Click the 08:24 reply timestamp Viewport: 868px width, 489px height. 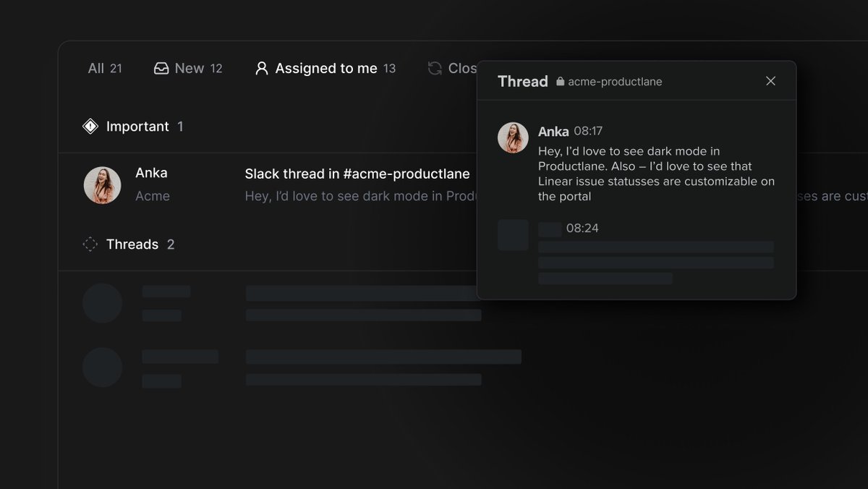point(582,229)
